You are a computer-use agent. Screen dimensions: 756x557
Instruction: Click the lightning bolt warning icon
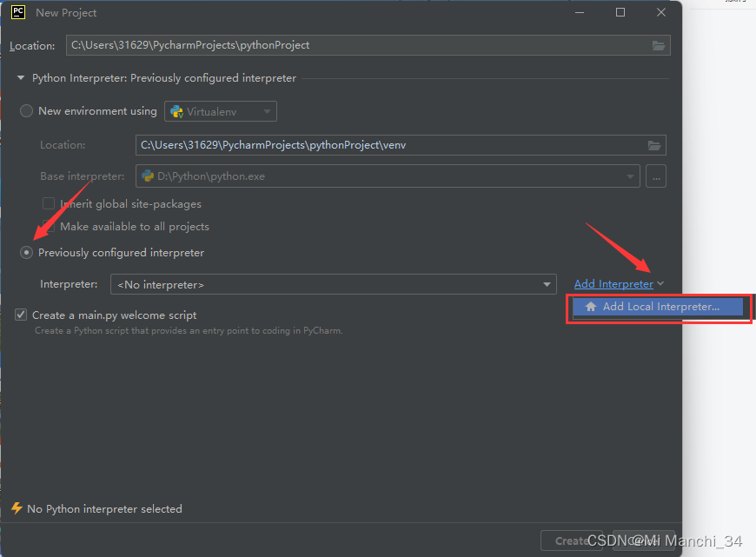click(17, 508)
